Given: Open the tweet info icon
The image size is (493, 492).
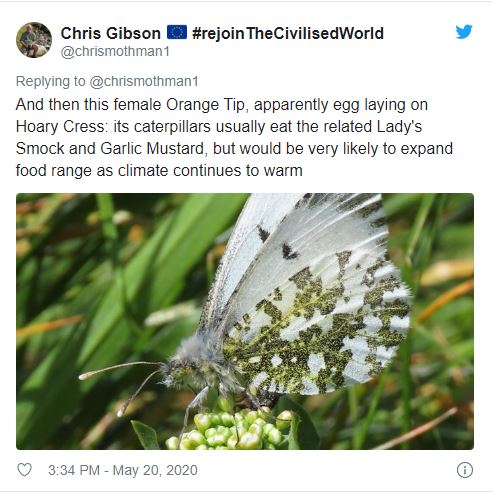Looking at the screenshot, I should click(465, 470).
